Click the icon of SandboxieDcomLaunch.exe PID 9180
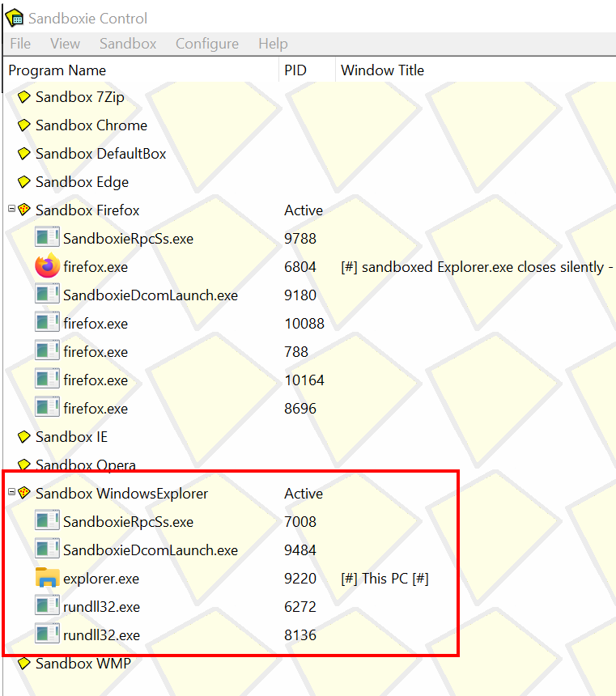Screen dimensions: 616x696 pos(47,294)
